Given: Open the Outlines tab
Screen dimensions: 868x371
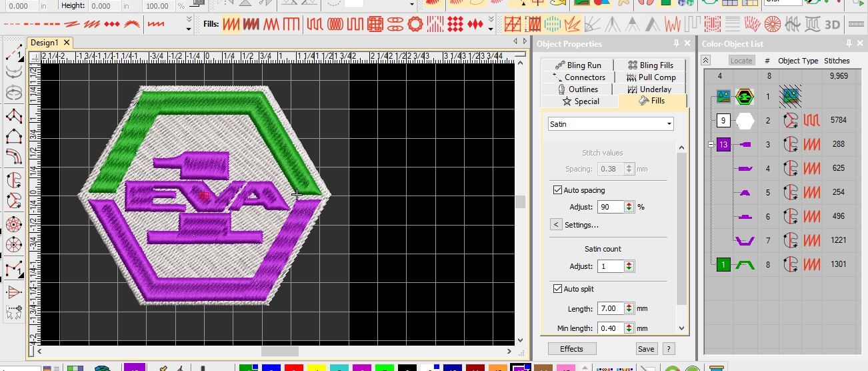Looking at the screenshot, I should (x=577, y=89).
